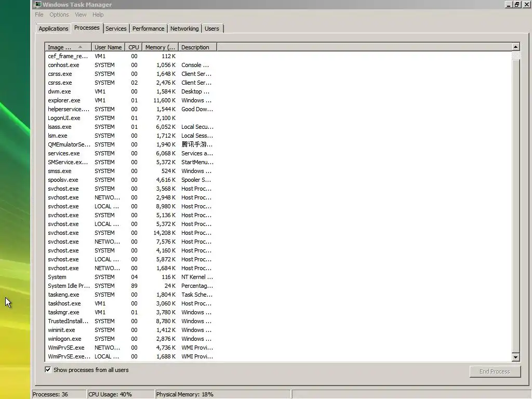Select WmiPrvSE.exe run by LOCAL user
Screen dimensions: 532x399
[x=130, y=356]
